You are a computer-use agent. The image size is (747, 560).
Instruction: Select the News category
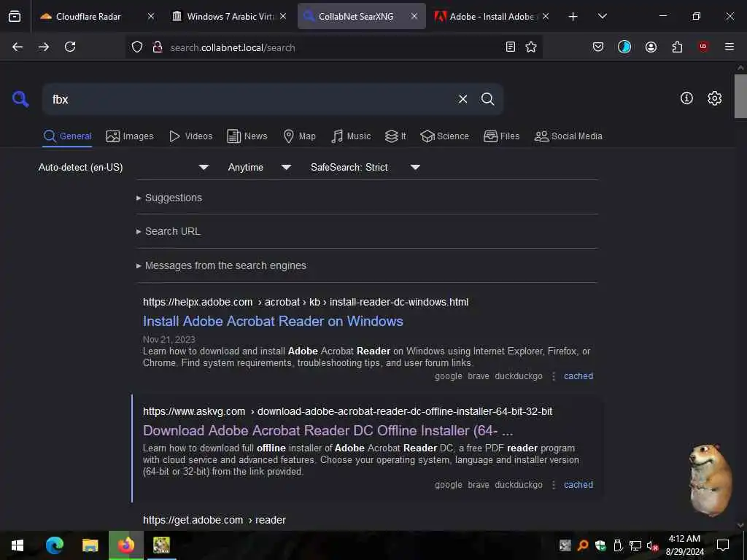coord(247,136)
